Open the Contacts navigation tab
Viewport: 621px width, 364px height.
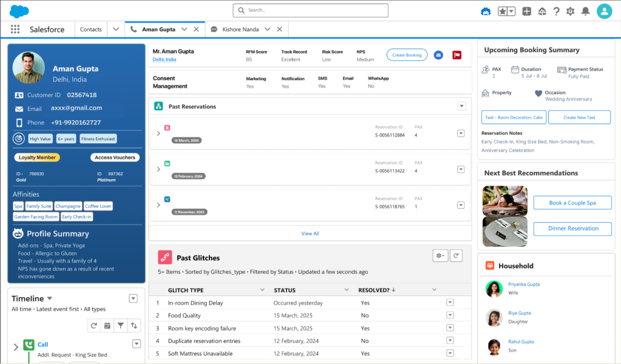pyautogui.click(x=91, y=29)
